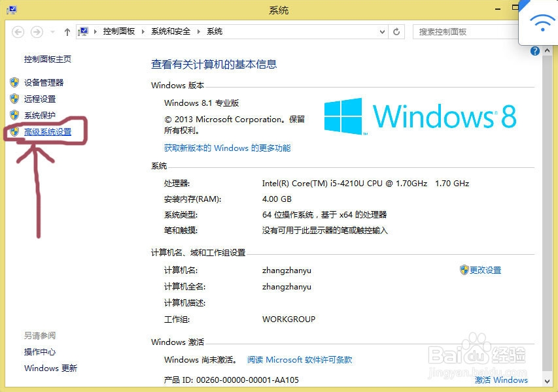Click the shield icon beside 高级系统设置

pyautogui.click(x=14, y=131)
